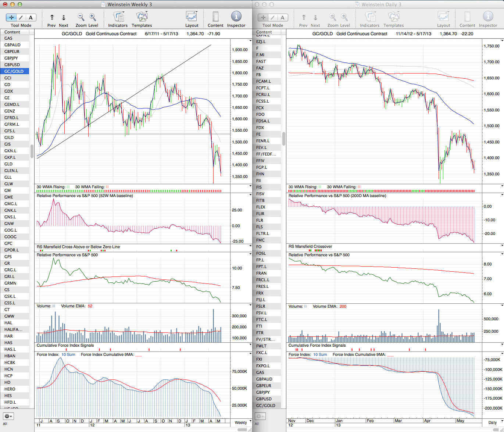Enable text annotation tool mode in Weekly
The image size is (504, 432).
pyautogui.click(x=31, y=17)
